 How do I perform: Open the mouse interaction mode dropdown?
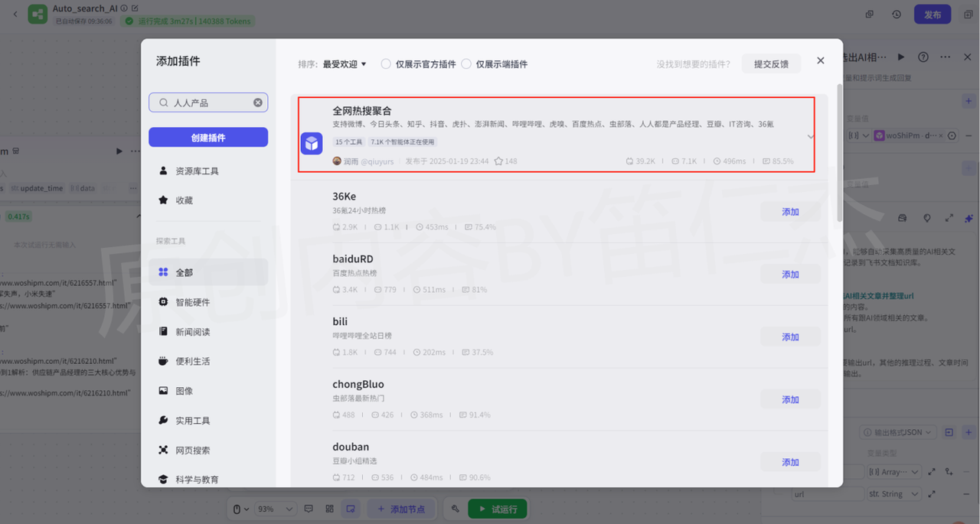pyautogui.click(x=240, y=509)
